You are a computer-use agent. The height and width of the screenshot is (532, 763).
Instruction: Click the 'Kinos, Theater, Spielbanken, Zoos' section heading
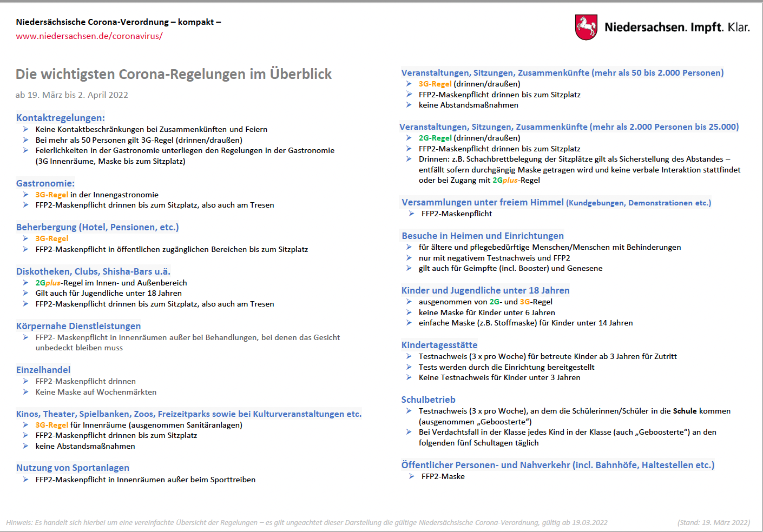point(189,414)
